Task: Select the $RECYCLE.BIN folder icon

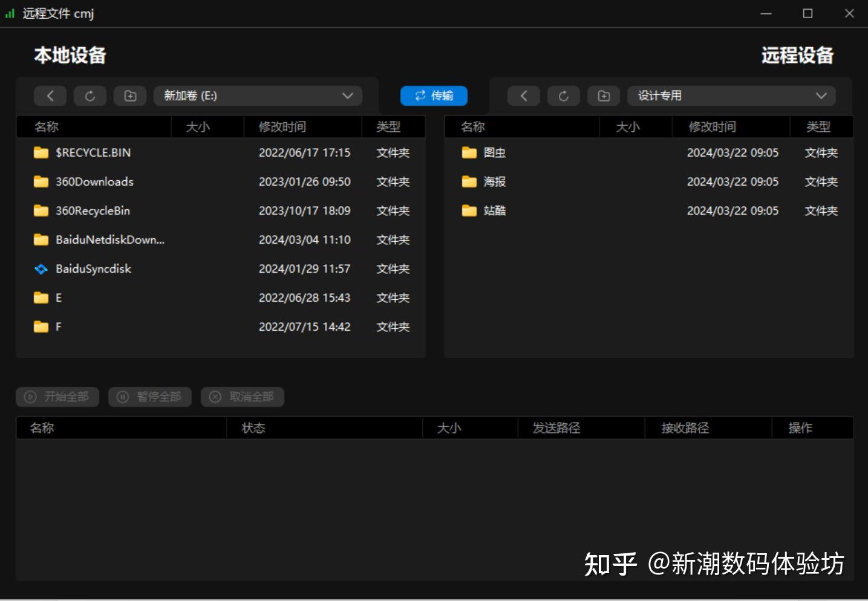Action: [x=41, y=152]
